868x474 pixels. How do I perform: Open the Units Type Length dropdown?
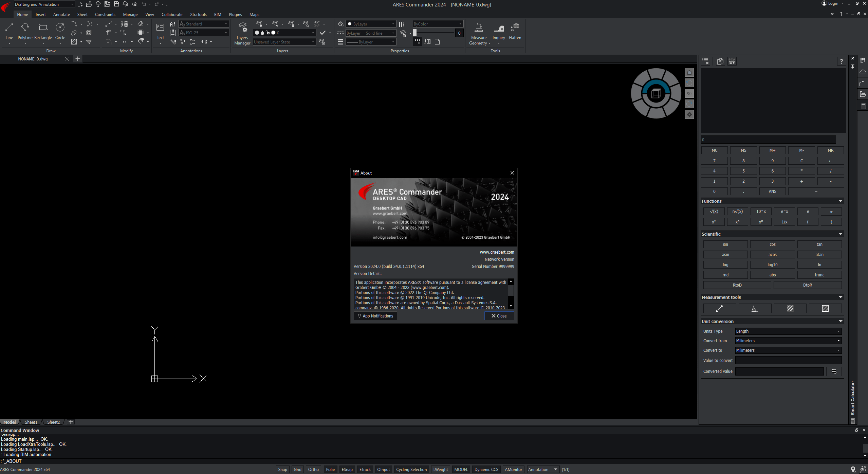tap(788, 331)
